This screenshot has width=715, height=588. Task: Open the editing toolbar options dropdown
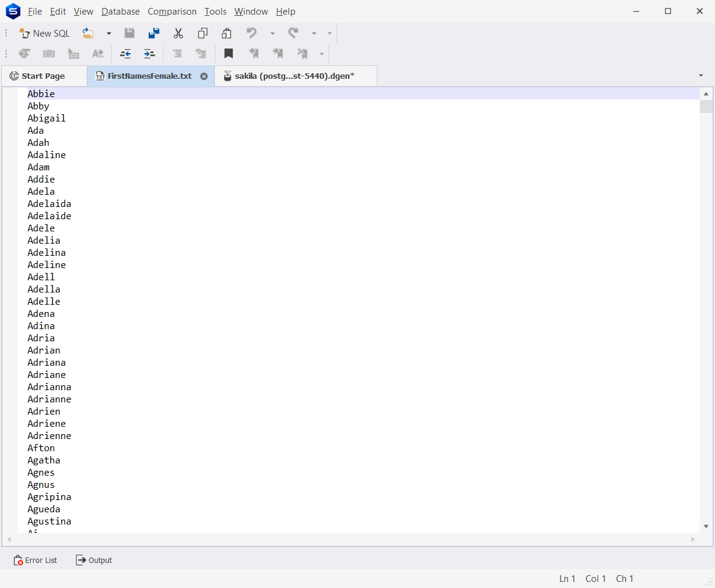322,54
